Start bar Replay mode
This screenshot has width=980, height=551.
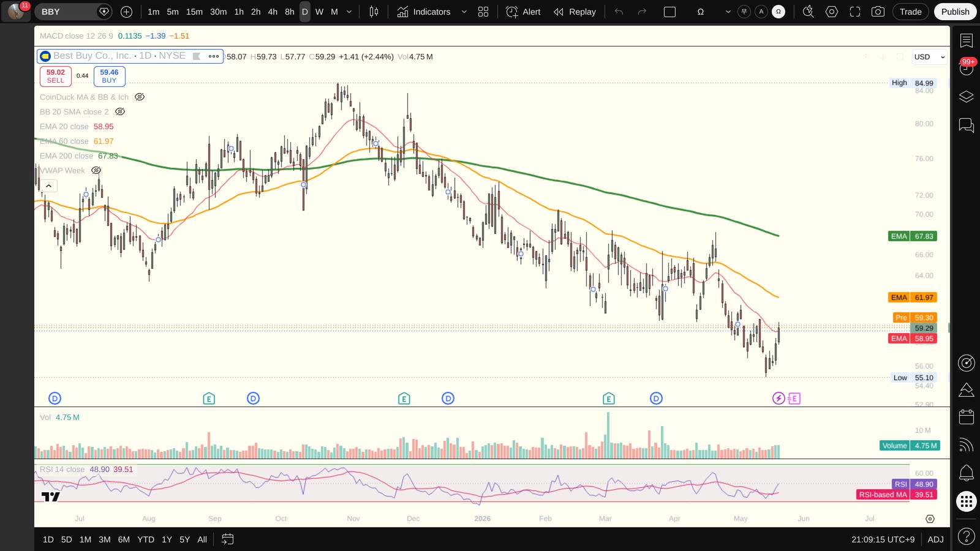point(575,12)
